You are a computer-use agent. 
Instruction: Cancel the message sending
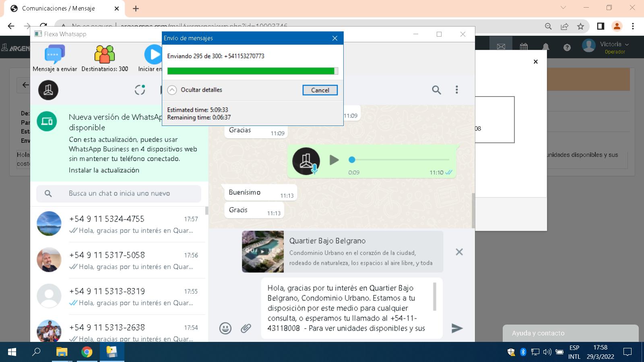(x=320, y=90)
